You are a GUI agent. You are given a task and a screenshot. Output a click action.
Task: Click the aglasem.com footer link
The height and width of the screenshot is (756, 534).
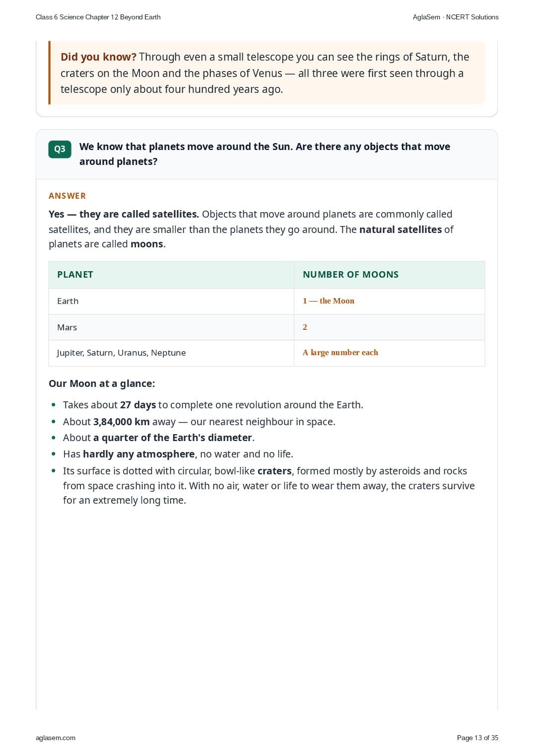56,738
